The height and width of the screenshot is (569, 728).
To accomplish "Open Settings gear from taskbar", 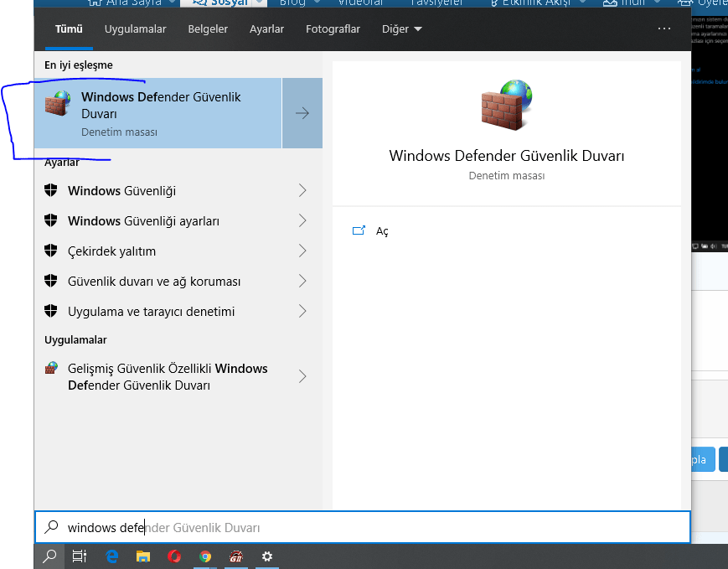I will 267,556.
